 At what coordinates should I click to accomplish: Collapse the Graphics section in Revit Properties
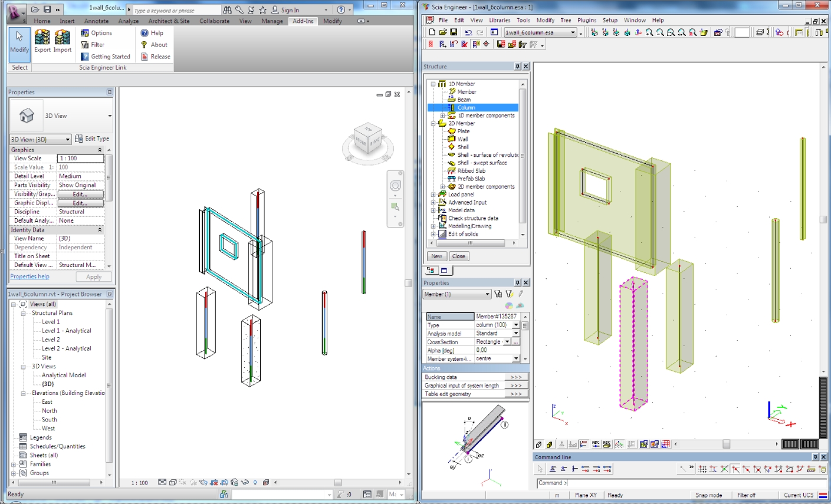(100, 150)
